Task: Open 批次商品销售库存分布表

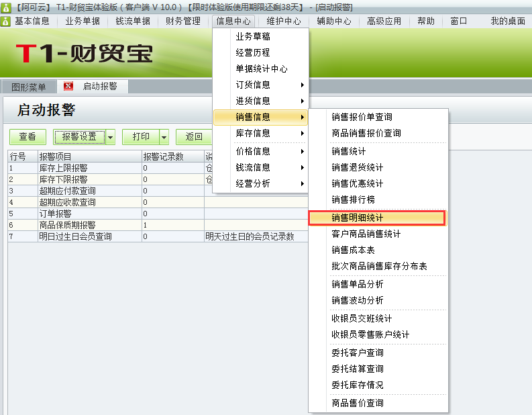Action: (x=378, y=266)
